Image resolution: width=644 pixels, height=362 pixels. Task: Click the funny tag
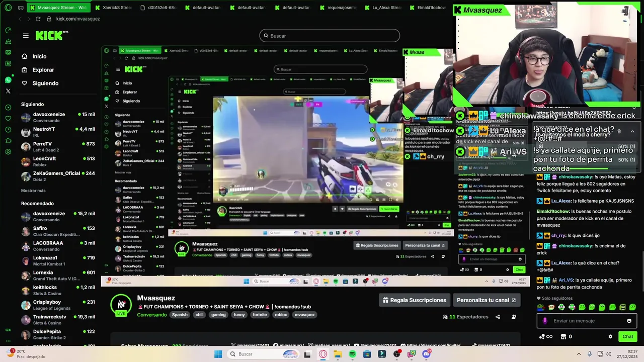pos(239,315)
